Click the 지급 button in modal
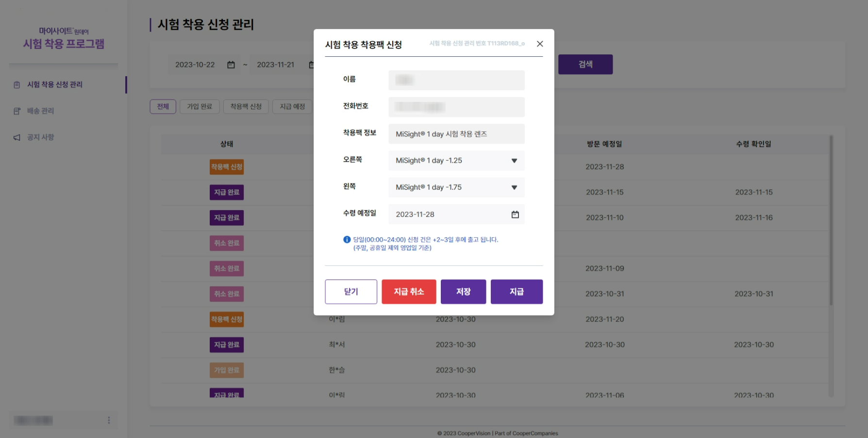 point(517,292)
